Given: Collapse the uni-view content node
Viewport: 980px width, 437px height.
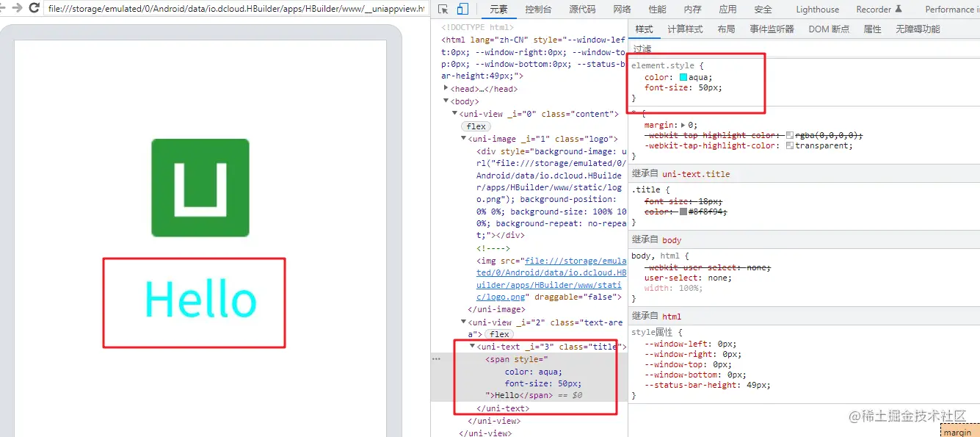Looking at the screenshot, I should click(454, 113).
